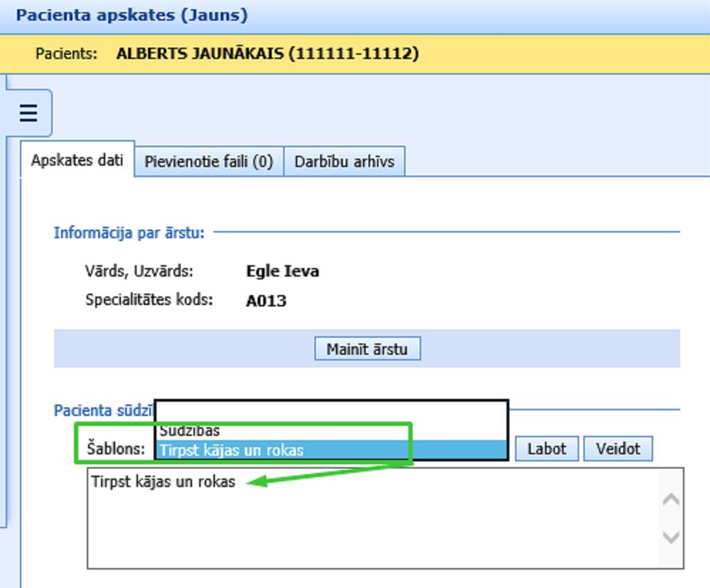710x588 pixels.
Task: Click the 'Vārds, Uzvārds:' label
Action: pyautogui.click(x=139, y=271)
